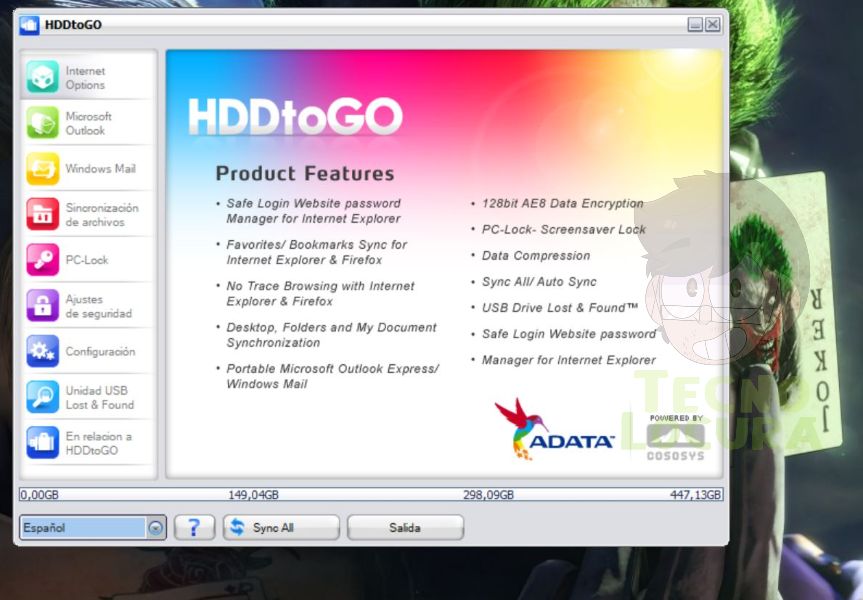863x600 pixels.
Task: Click the PC-Lock pink key icon
Action: pyautogui.click(x=42, y=260)
